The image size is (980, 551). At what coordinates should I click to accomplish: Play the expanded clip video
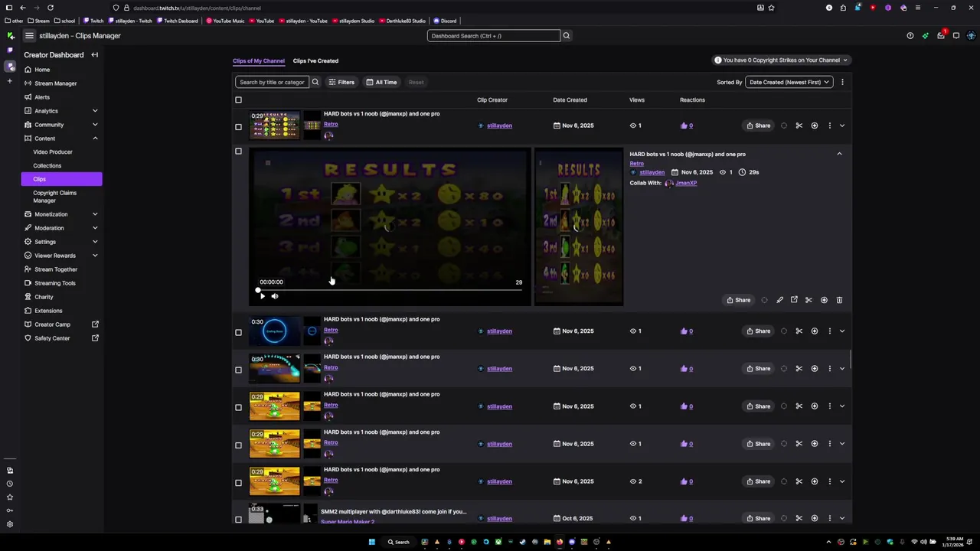point(262,296)
